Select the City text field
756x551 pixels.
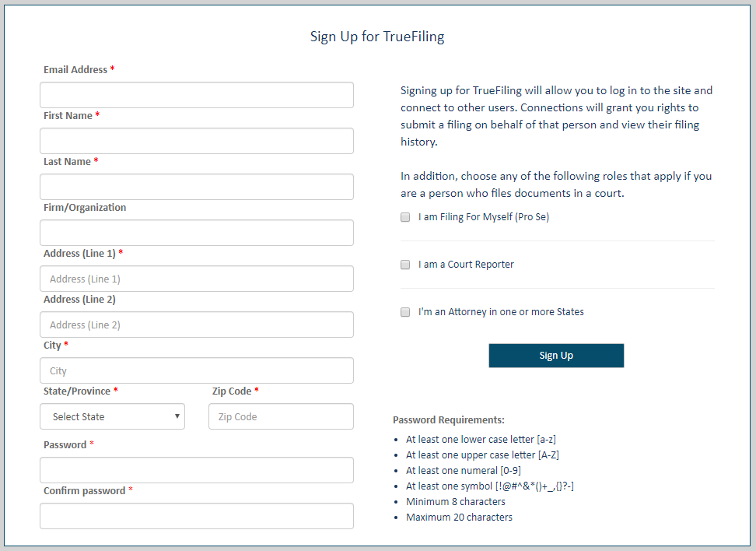pos(196,370)
